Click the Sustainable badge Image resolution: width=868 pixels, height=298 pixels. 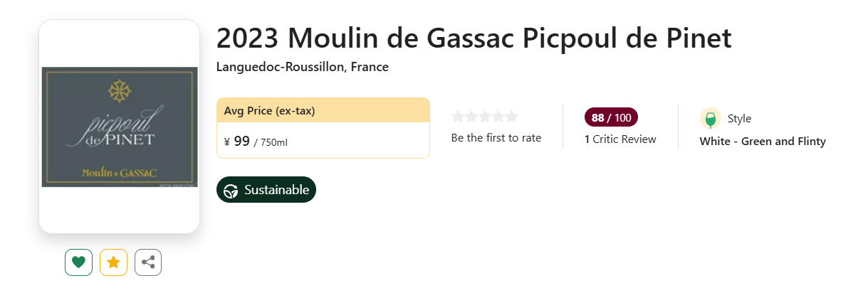click(266, 190)
